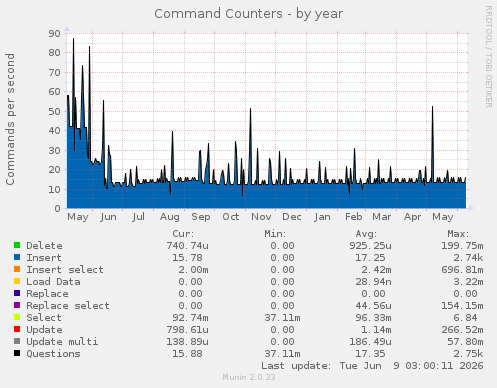The height and width of the screenshot is (388, 497).
Task: Click the 'Avg:' column header
Action: (366, 234)
